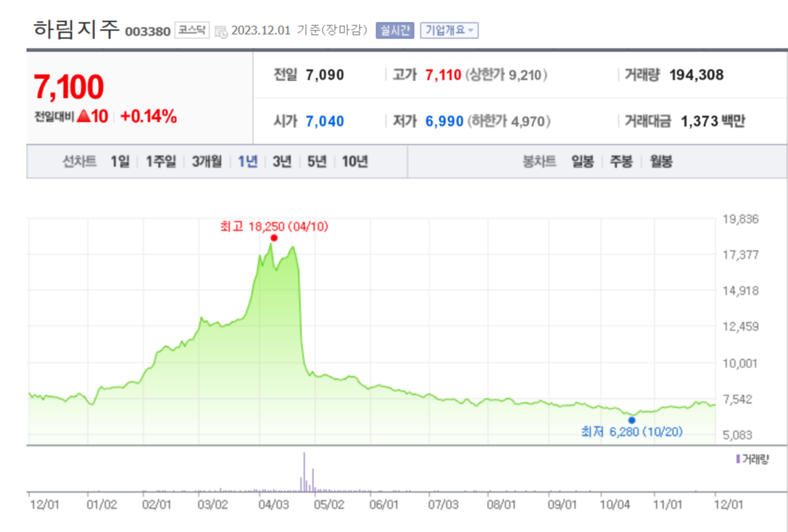Click the 하한가 4,970 text
Image resolution: width=788 pixels, height=532 pixels.
pyautogui.click(x=509, y=121)
